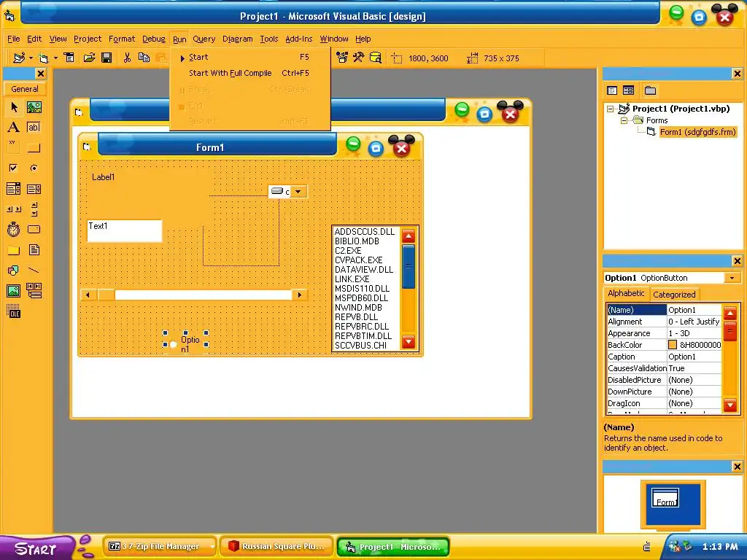Viewport: 747px width, 560px height.
Task: Choose the Frame control in the toolbox
Action: (14, 147)
